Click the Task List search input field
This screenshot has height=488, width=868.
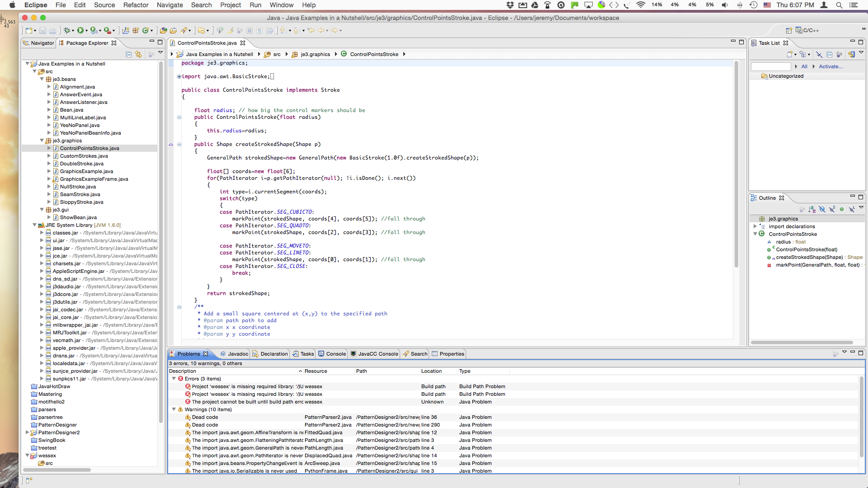[770, 66]
